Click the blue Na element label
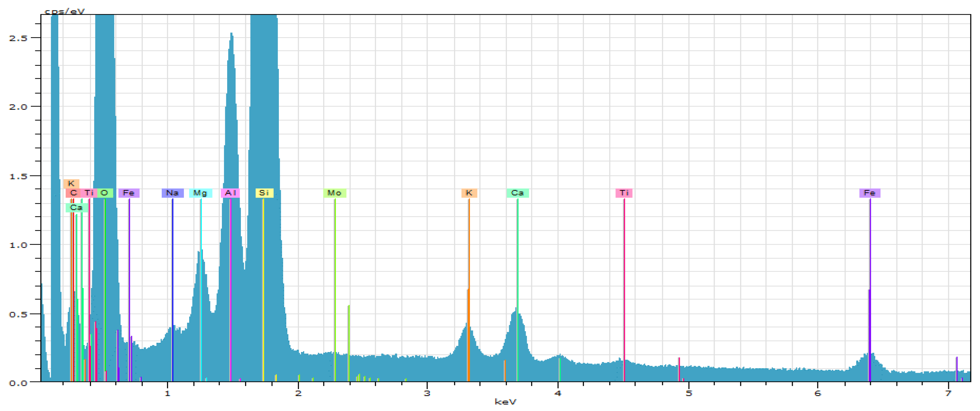This screenshot has height=411, width=980. point(172,193)
